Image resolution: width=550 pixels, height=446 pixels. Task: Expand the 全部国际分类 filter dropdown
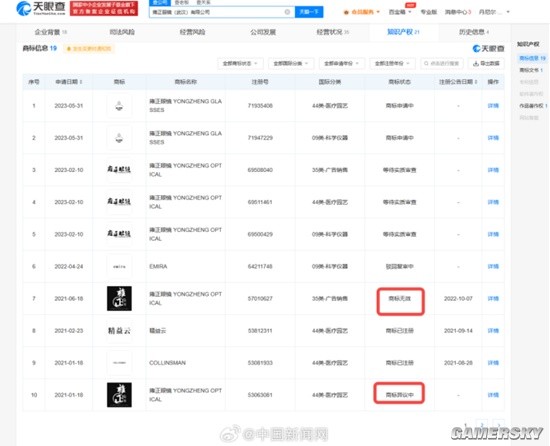pos(291,63)
